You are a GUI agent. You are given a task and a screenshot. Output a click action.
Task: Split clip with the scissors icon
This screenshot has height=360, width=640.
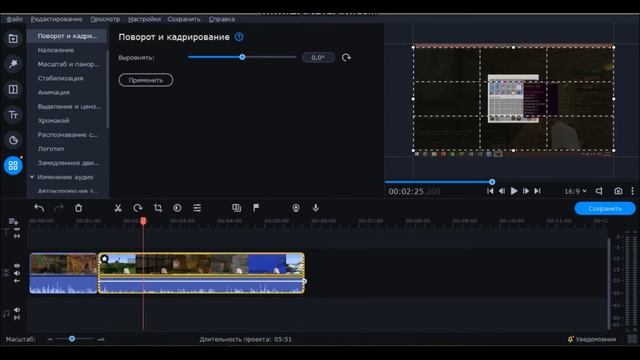118,208
